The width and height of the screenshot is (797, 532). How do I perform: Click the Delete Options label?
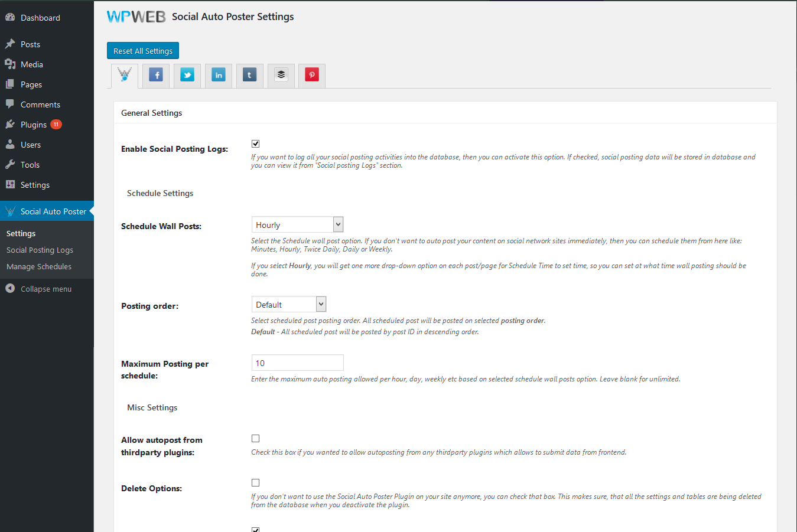151,488
